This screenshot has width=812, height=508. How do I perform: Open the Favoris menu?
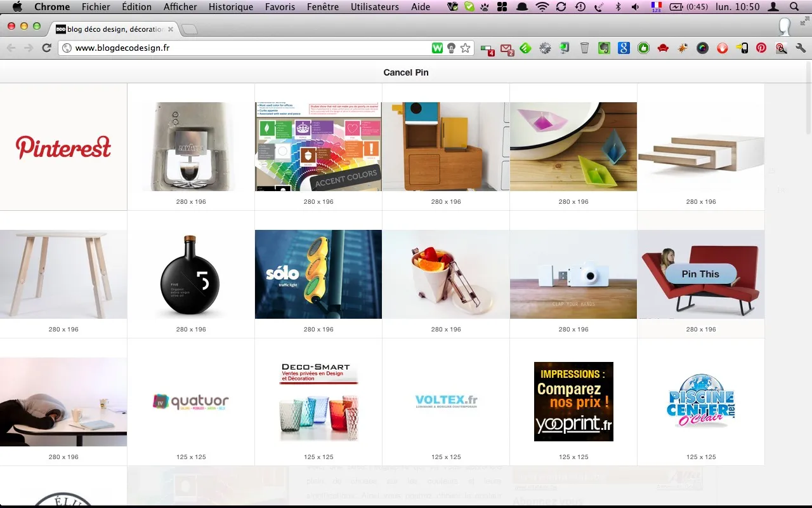(x=280, y=7)
